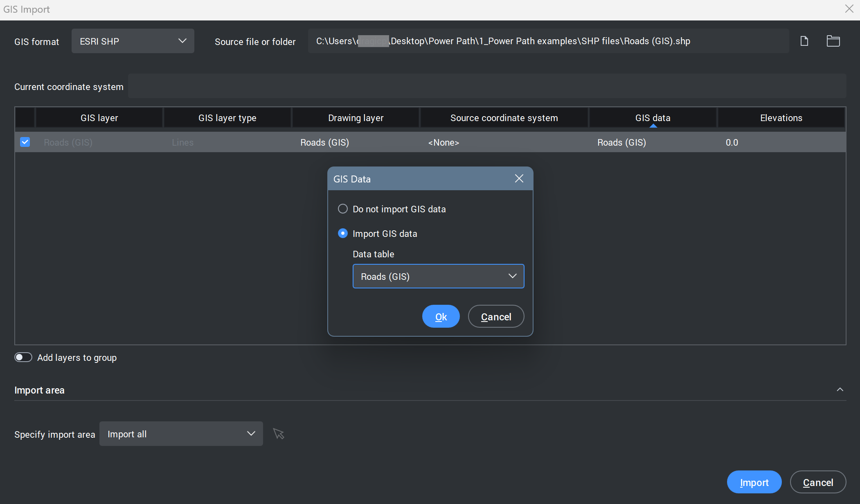Click the pick import area cursor icon

click(279, 434)
